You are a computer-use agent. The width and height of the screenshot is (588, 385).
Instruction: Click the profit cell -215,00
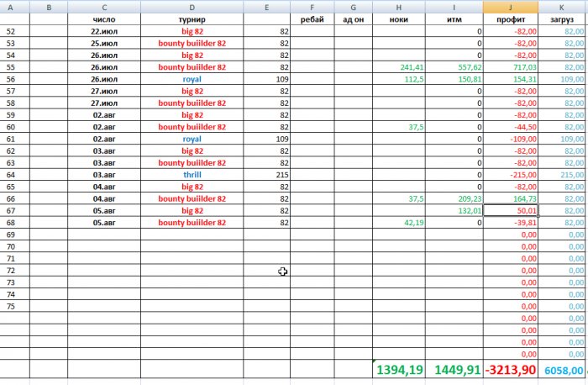pos(511,175)
